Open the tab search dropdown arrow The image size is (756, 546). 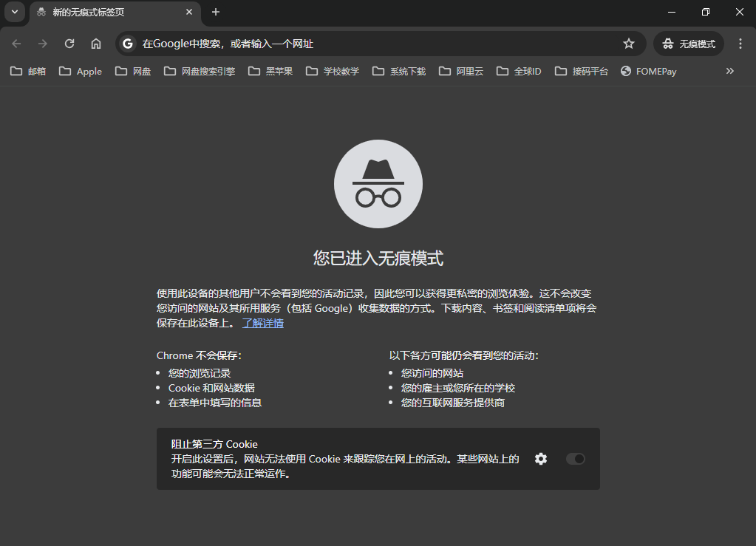[15, 12]
